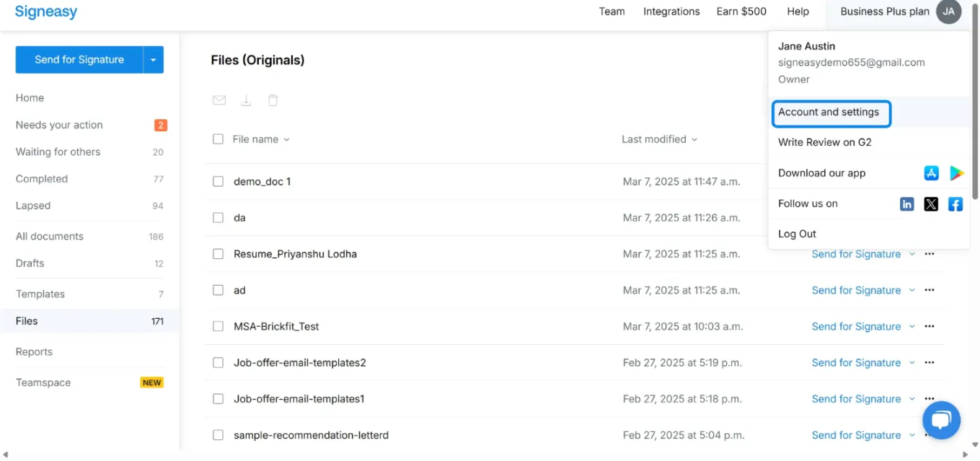Click the download icon above file list

click(246, 100)
